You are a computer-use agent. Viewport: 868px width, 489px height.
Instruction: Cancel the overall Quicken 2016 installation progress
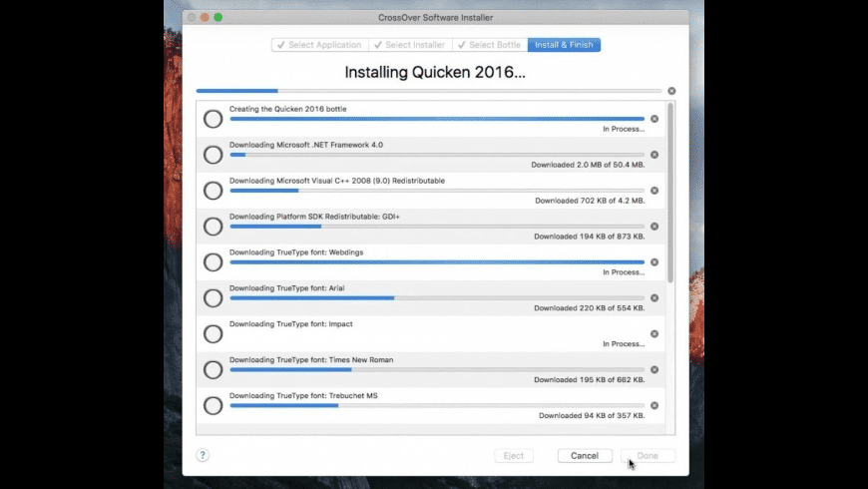tap(671, 91)
